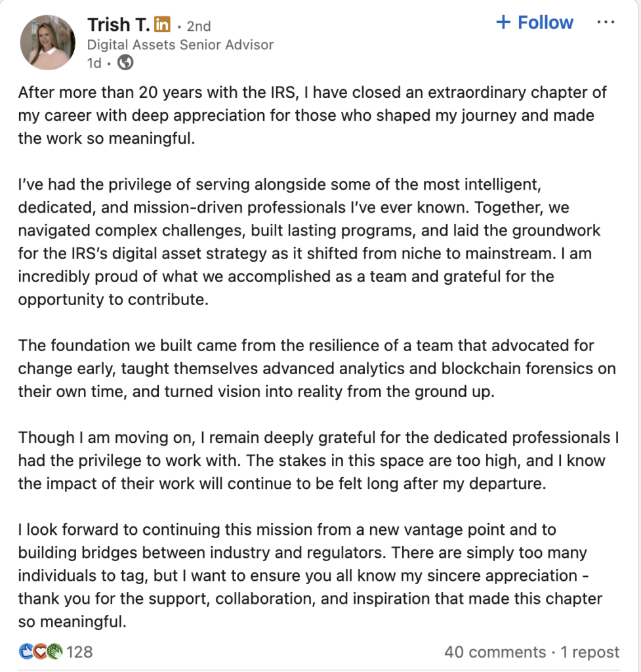Click the plus icon inside the Follow button
Screen dimensions: 641x672
pos(504,22)
